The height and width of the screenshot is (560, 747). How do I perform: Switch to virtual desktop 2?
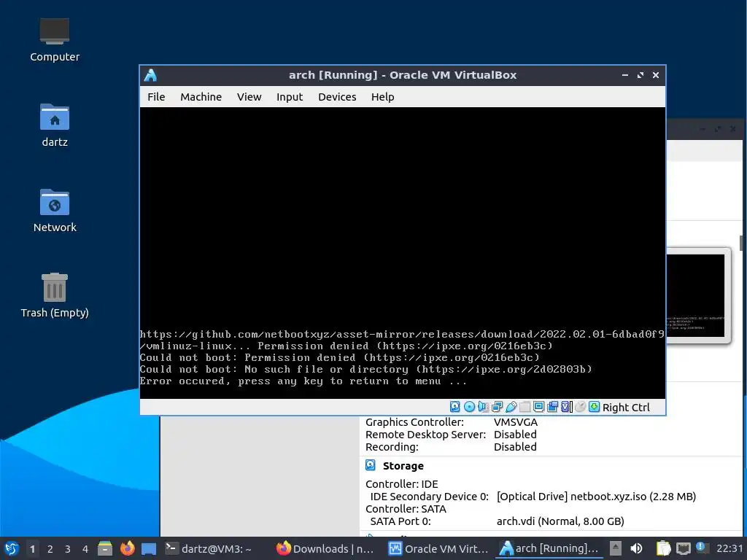(x=50, y=548)
